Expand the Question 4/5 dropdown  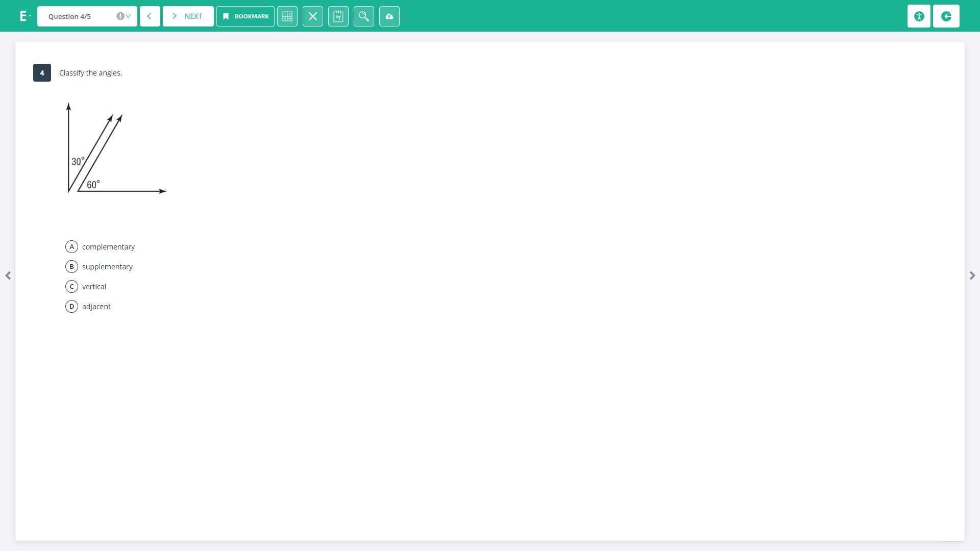(87, 16)
